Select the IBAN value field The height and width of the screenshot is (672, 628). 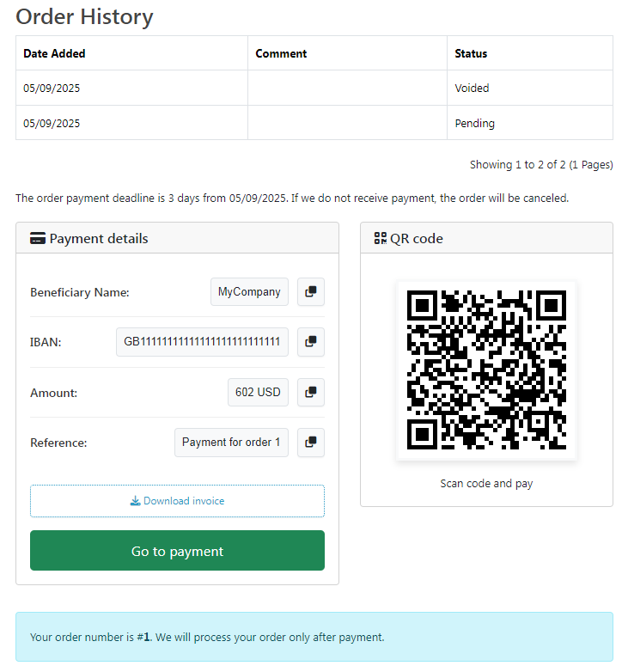coord(202,342)
